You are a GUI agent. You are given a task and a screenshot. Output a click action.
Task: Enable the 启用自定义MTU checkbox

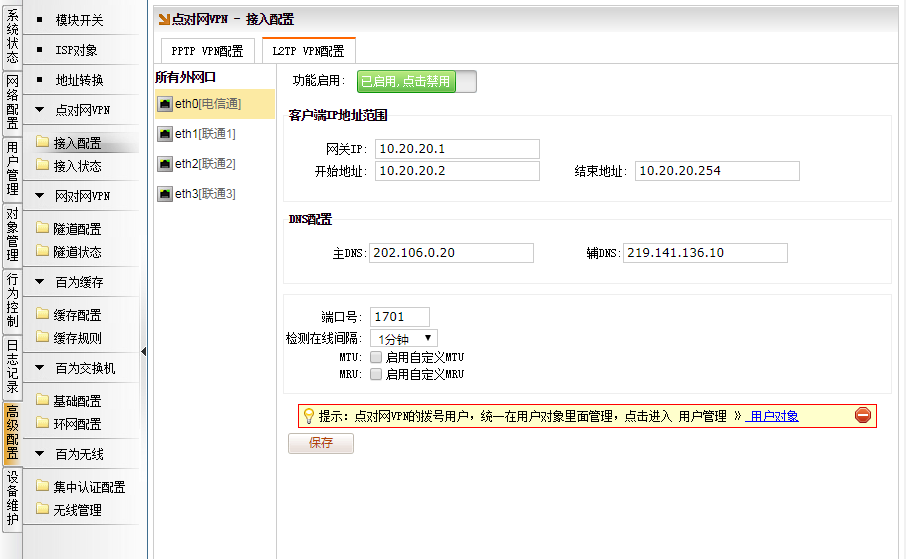(376, 357)
